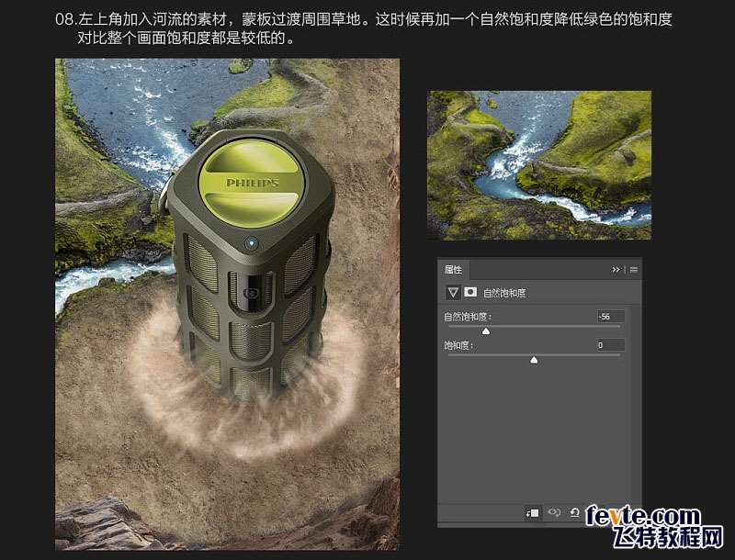
Task: Click the 自然饱和度 slider handle
Action: (486, 331)
